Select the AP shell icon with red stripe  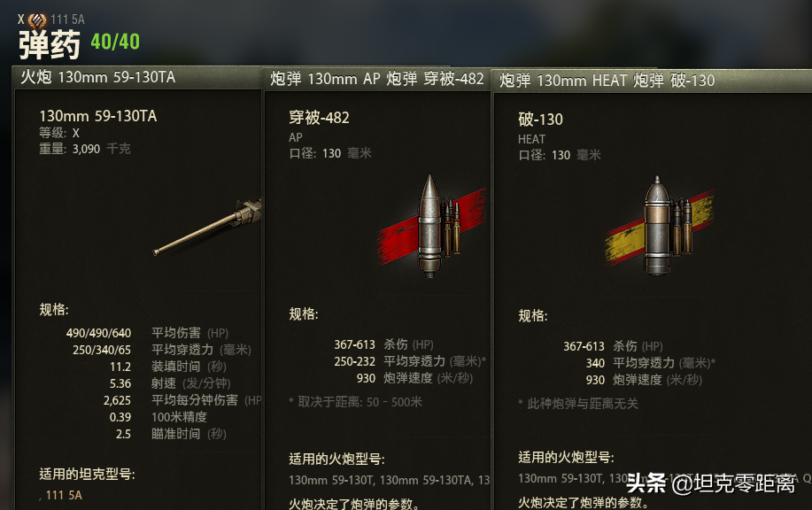click(x=431, y=227)
